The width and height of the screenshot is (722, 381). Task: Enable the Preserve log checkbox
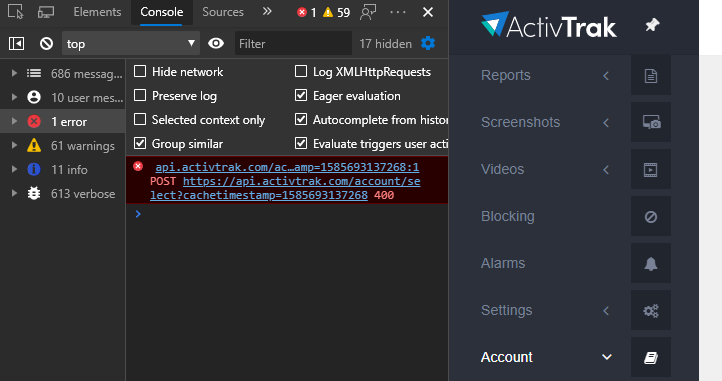pyautogui.click(x=140, y=95)
